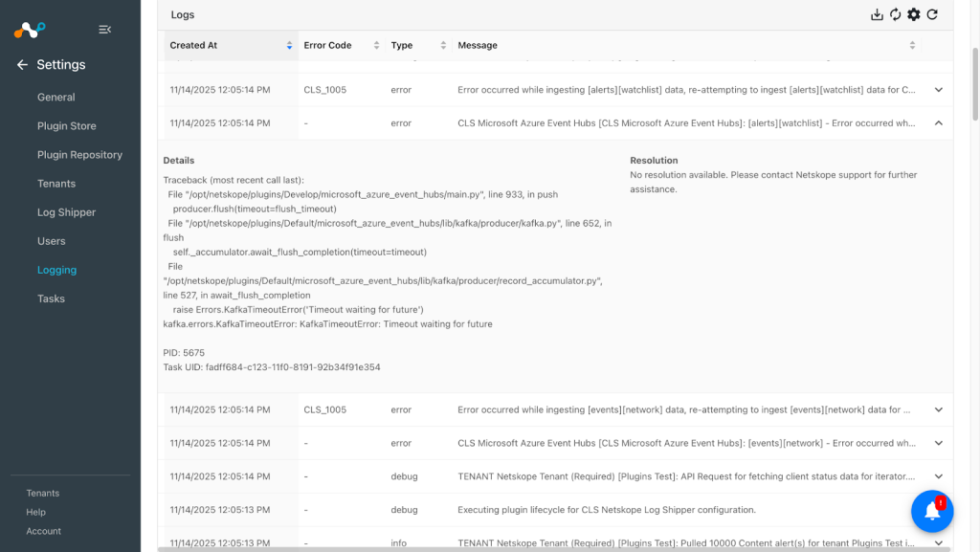
Task: Click the Netskope logo icon
Action: pyautogui.click(x=30, y=30)
